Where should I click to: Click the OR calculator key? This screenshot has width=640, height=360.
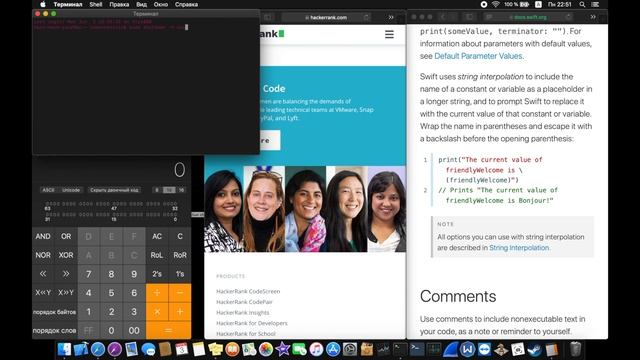(x=66, y=236)
